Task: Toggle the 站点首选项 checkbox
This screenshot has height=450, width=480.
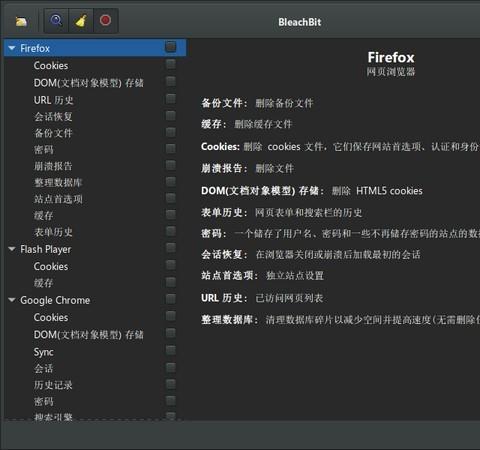Action: click(171, 198)
